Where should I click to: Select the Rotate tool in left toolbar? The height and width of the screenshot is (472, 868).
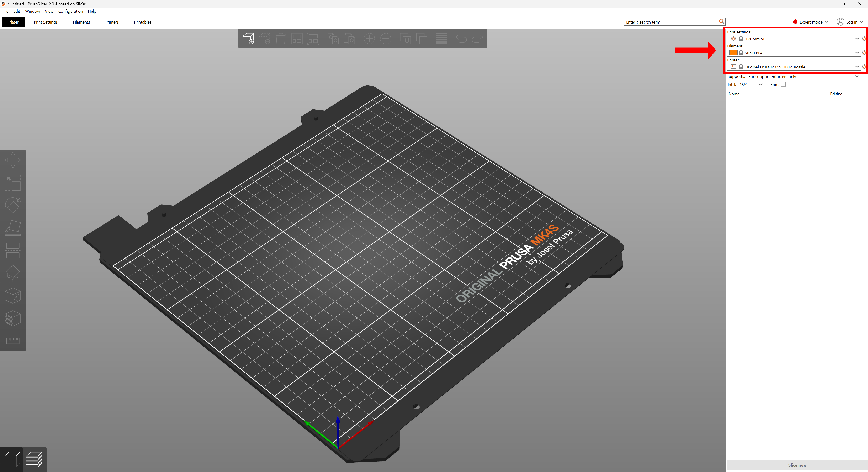[x=13, y=205]
